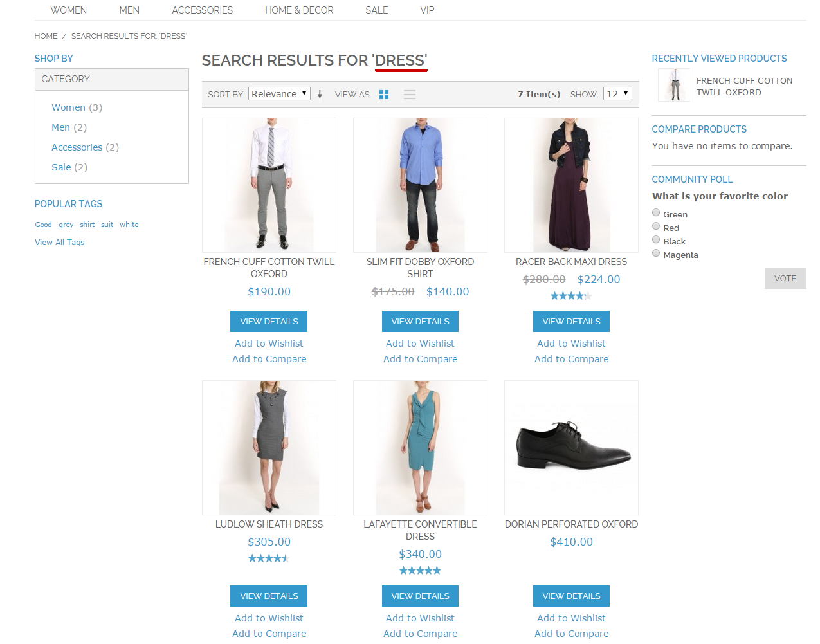View details for Racer Back Maxi Dress

(571, 322)
